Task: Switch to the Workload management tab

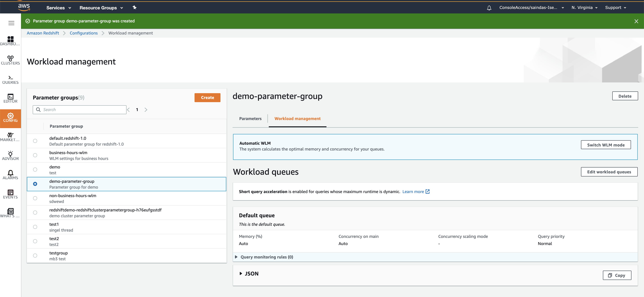Action: (297, 119)
